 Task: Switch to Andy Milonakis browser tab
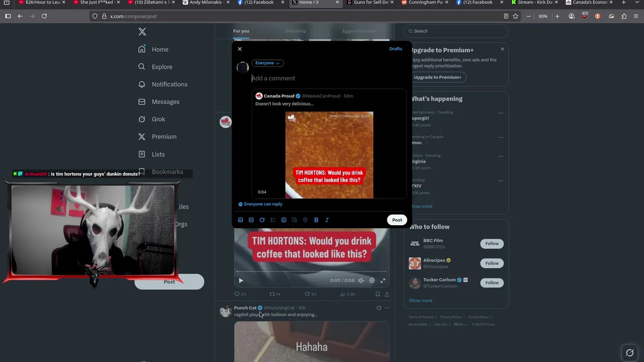click(x=205, y=3)
